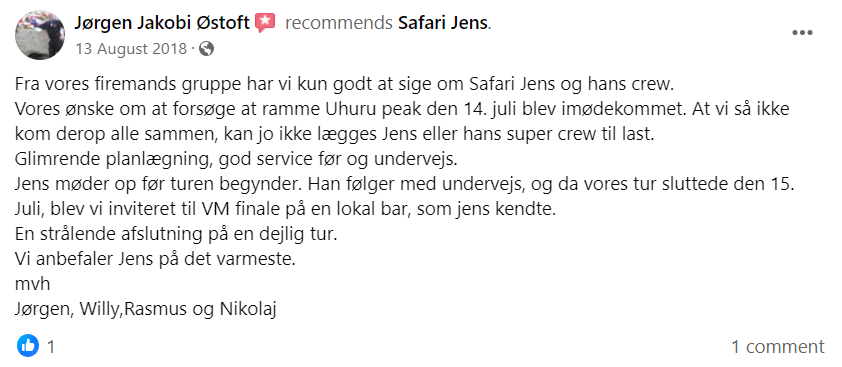Click the blue thumbs-up like reaction icon
842x367 pixels.
click(28, 346)
